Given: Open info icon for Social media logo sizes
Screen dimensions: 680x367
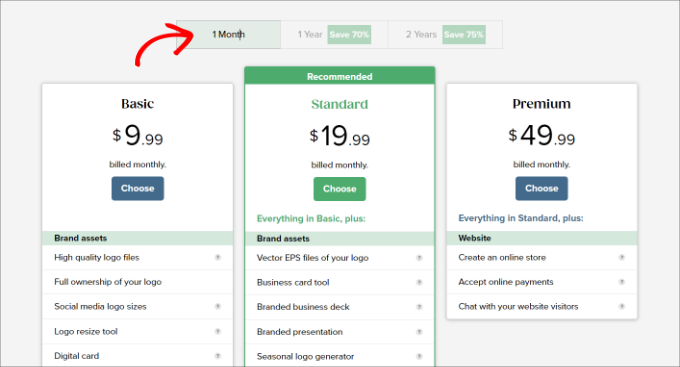Looking at the screenshot, I should click(x=218, y=306).
